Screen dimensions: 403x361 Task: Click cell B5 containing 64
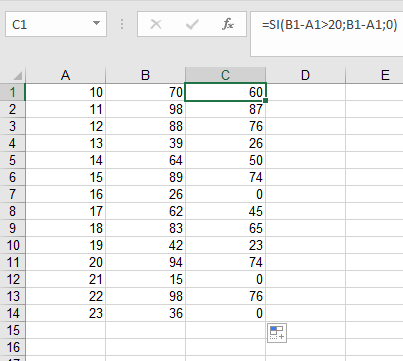pyautogui.click(x=145, y=160)
